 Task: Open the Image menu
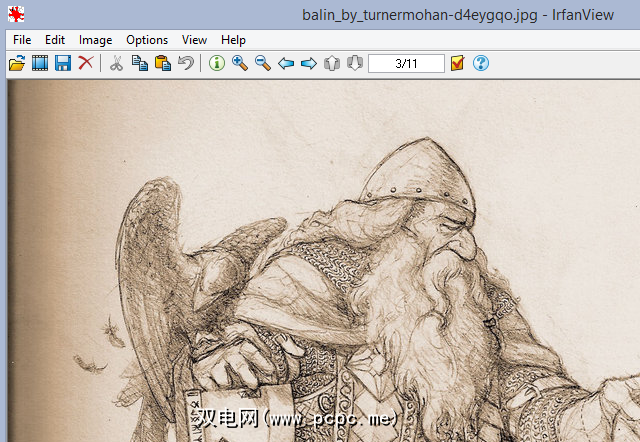(96, 40)
